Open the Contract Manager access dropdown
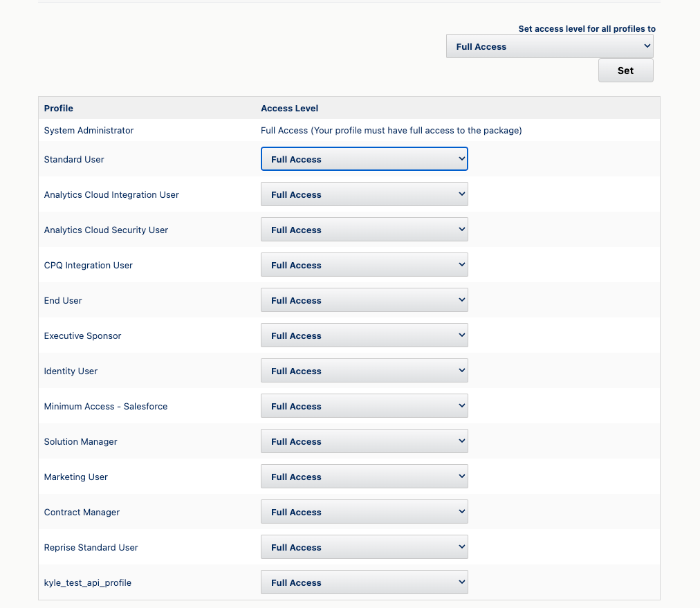This screenshot has width=700, height=608. 365,511
